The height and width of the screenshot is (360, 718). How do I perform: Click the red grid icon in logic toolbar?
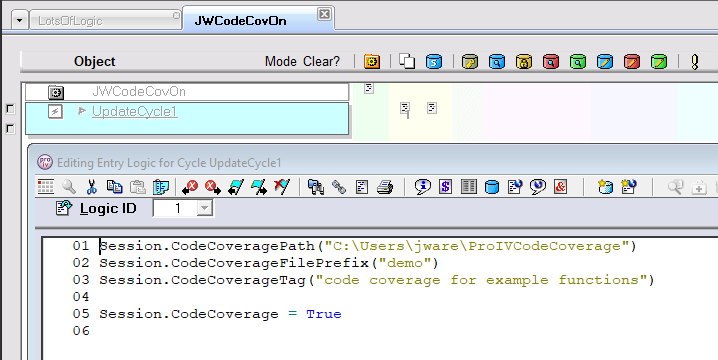tap(46, 186)
